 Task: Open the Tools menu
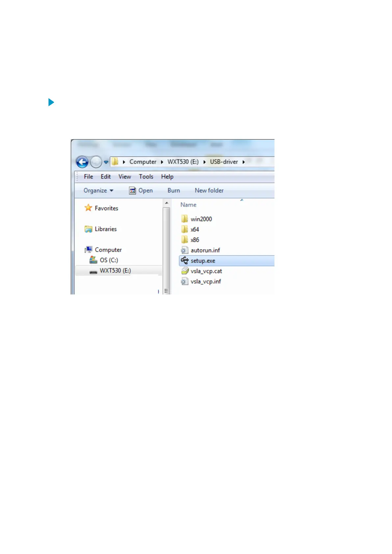tap(146, 177)
